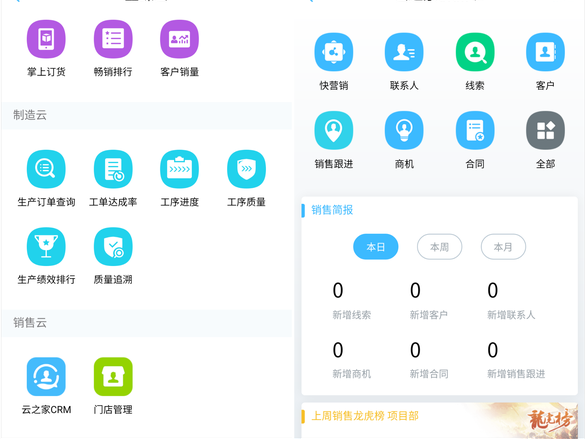Tap the 新增合同 count
The height and width of the screenshot is (439, 586).
click(x=415, y=350)
